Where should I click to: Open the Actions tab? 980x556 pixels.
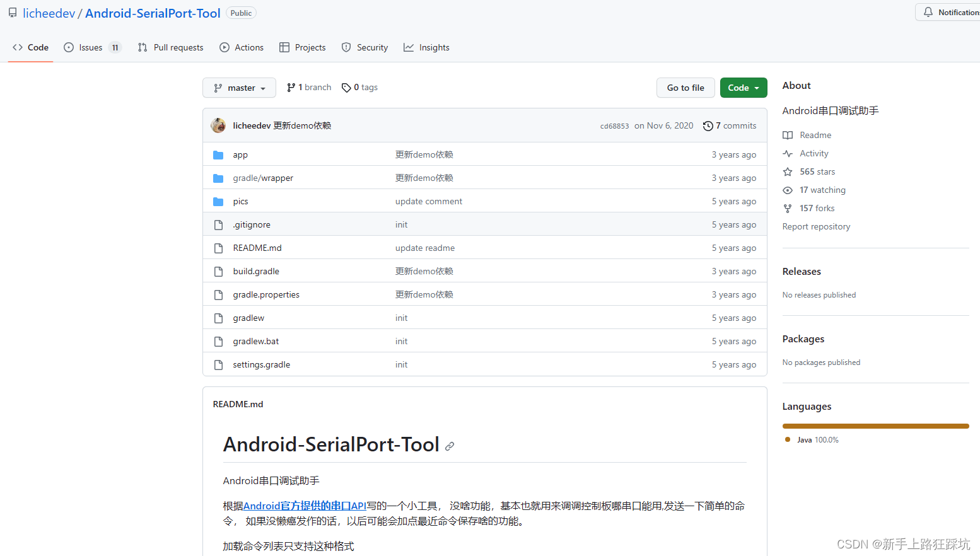click(242, 47)
